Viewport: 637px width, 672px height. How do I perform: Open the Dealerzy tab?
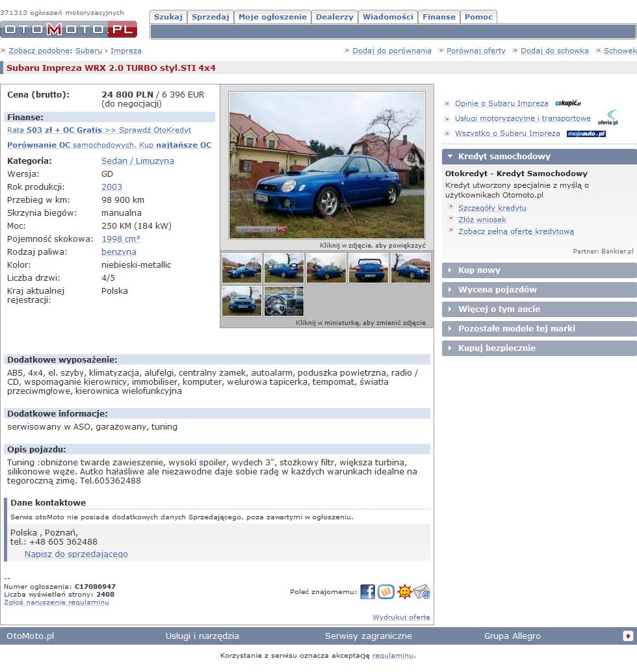point(335,17)
